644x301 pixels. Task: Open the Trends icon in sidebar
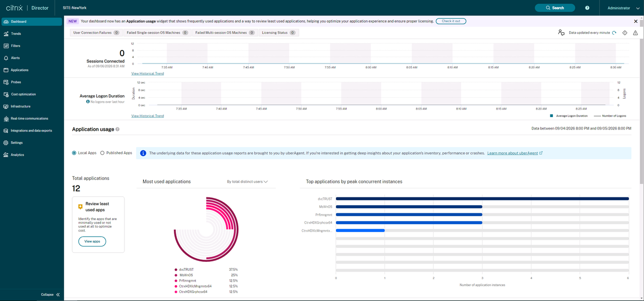6,34
